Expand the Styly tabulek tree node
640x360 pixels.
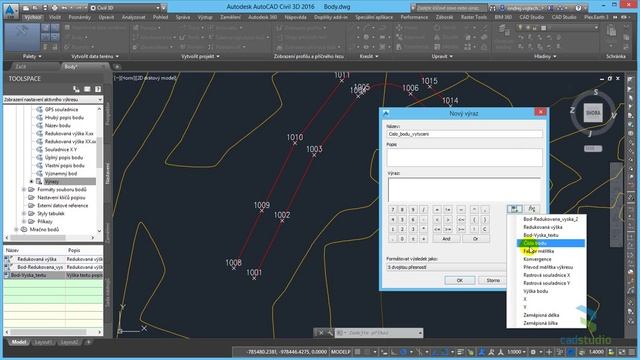tap(24, 213)
